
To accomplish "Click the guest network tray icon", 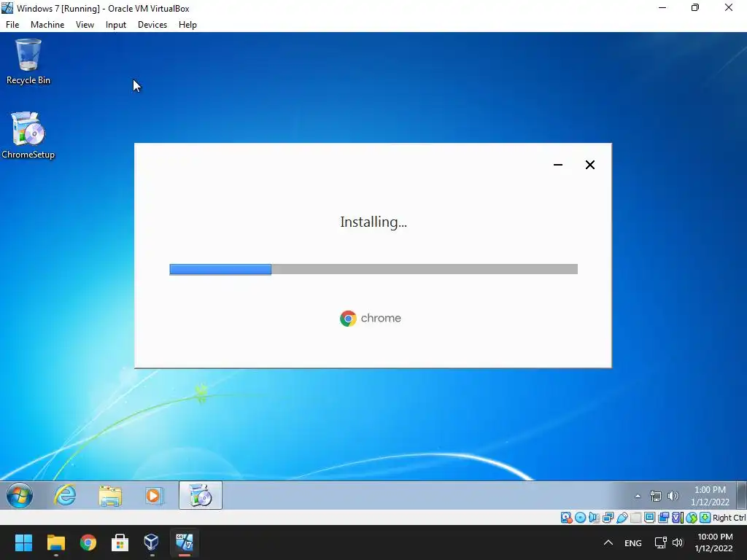I will click(656, 496).
